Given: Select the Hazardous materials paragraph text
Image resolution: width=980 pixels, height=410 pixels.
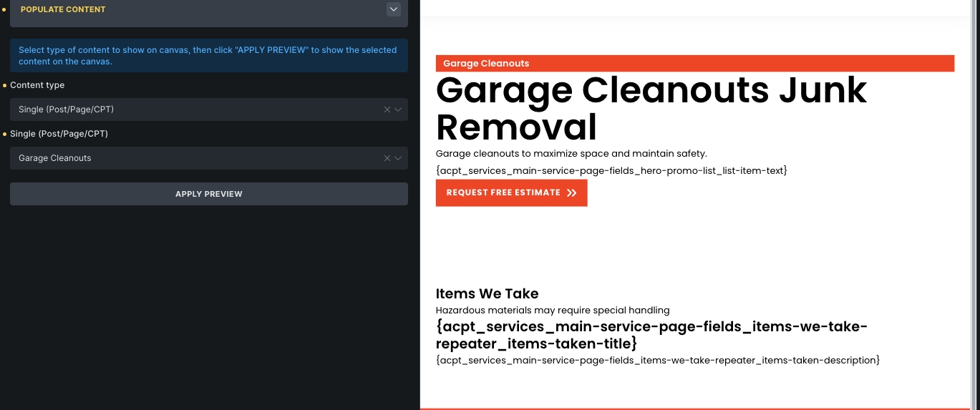Looking at the screenshot, I should click(552, 311).
